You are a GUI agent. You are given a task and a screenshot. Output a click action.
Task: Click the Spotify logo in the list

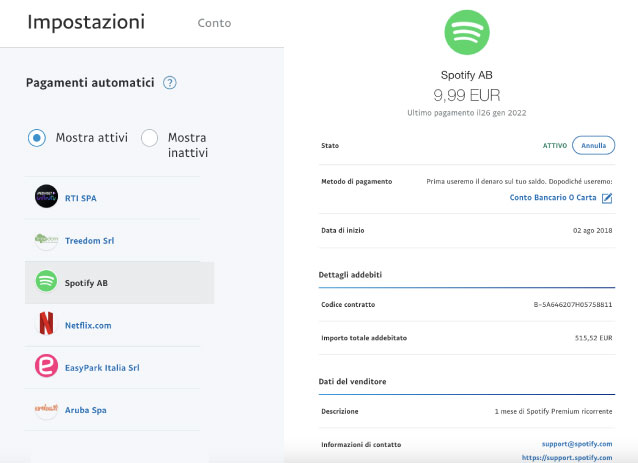coord(46,281)
